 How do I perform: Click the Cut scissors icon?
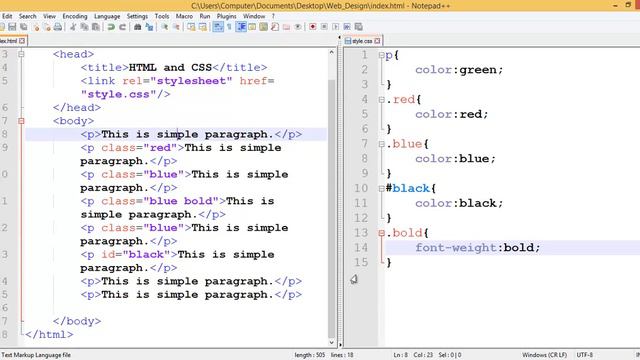tap(73, 27)
